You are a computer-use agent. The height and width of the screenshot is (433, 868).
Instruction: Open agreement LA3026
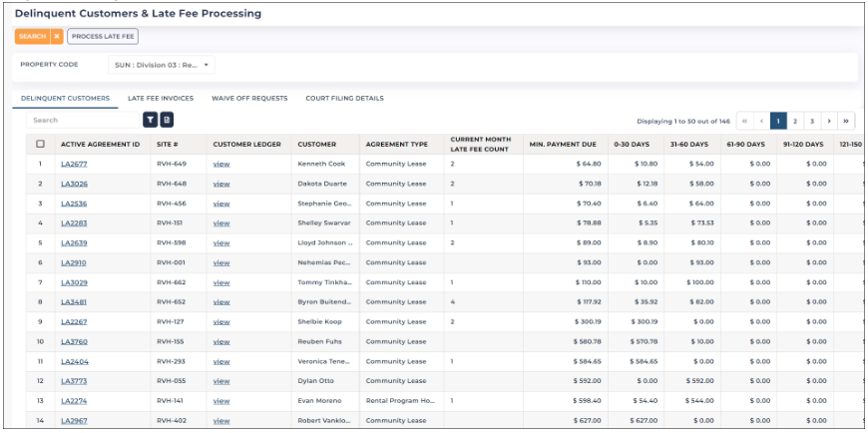pyautogui.click(x=74, y=184)
